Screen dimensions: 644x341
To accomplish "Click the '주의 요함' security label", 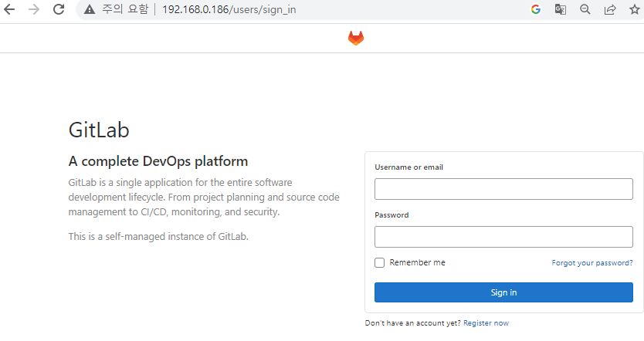I will tap(125, 9).
